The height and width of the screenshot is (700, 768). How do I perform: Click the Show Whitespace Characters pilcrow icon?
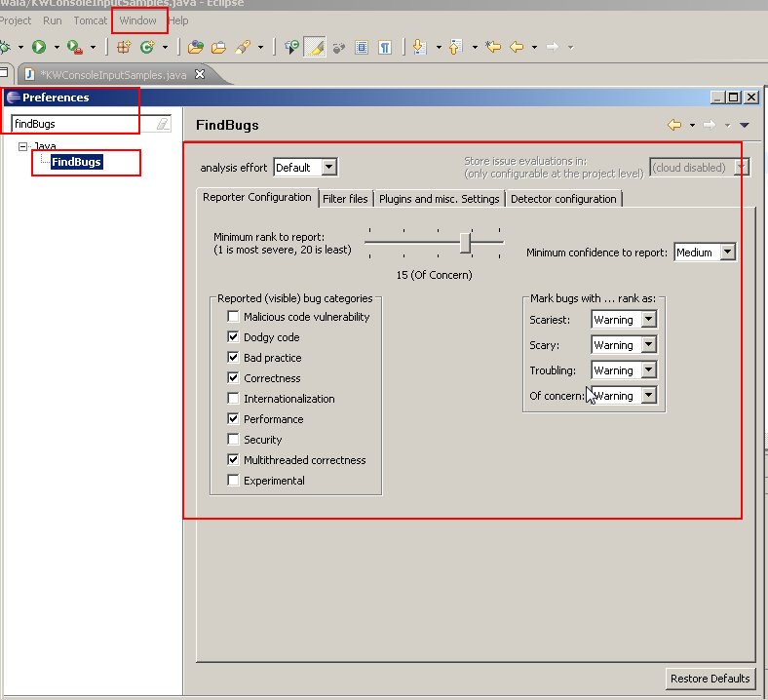coord(385,48)
